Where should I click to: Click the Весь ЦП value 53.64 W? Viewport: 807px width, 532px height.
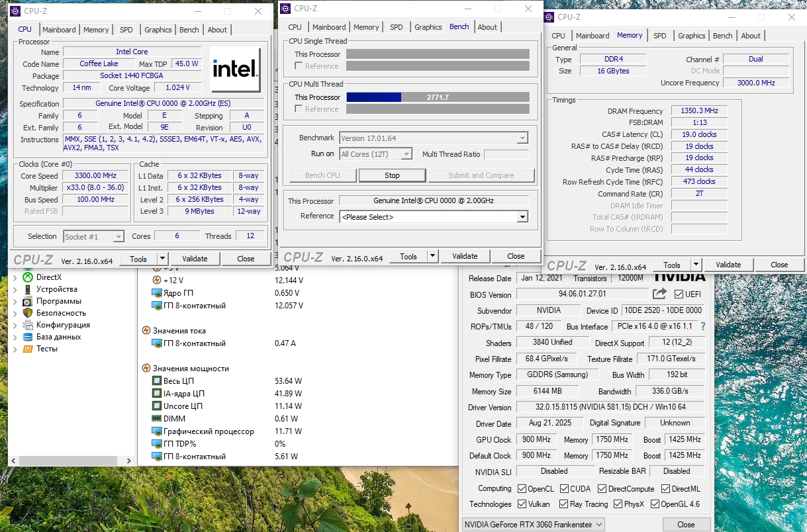[x=288, y=381]
